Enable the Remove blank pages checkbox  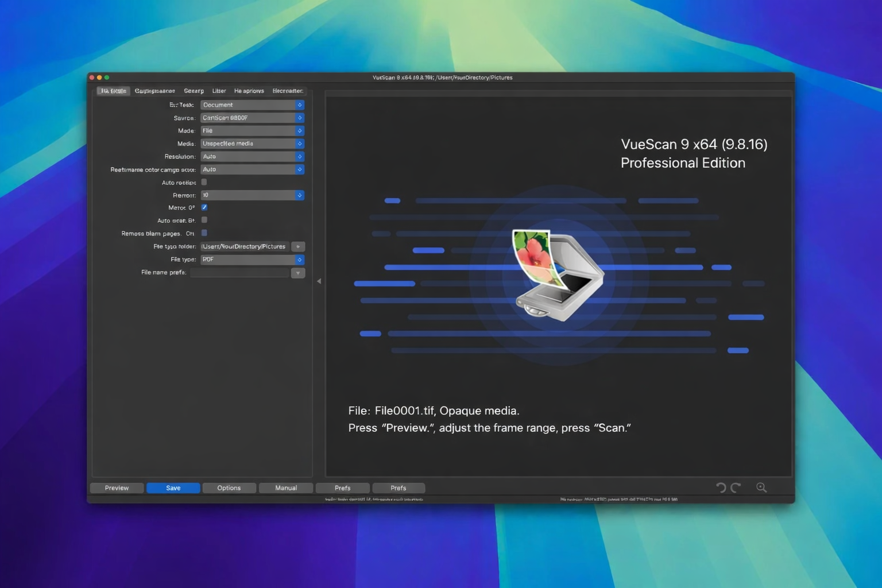tap(204, 233)
